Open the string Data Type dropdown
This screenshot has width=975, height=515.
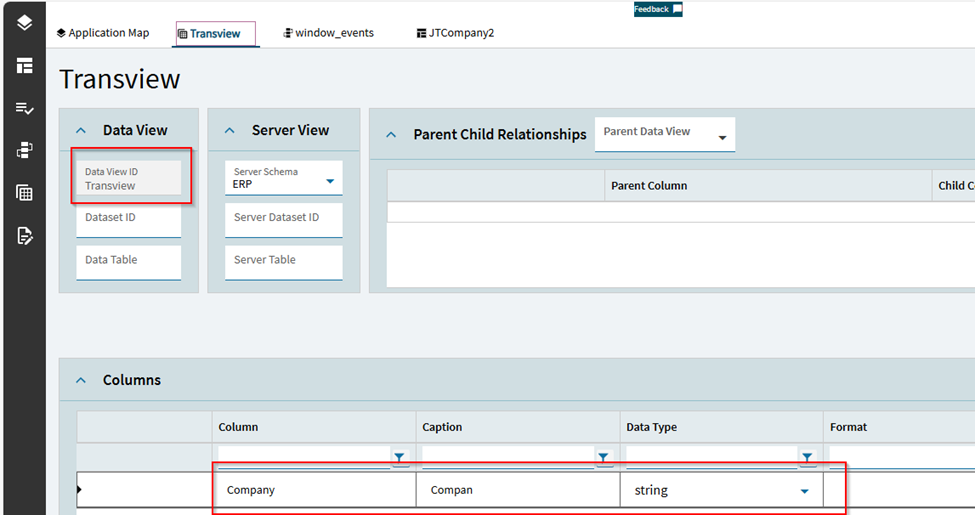tap(804, 491)
